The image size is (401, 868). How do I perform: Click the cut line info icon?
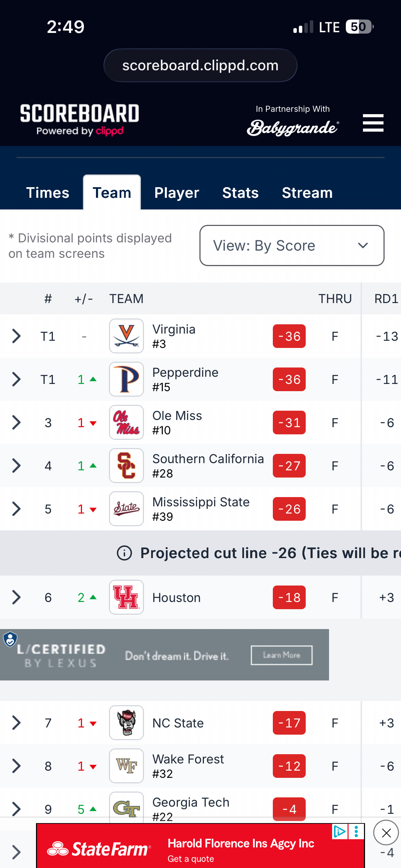click(x=124, y=553)
